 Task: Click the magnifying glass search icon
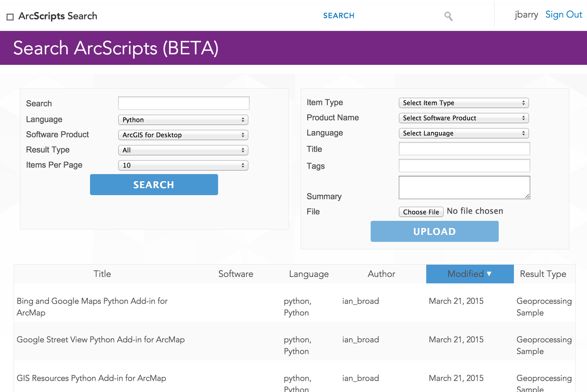click(x=448, y=17)
